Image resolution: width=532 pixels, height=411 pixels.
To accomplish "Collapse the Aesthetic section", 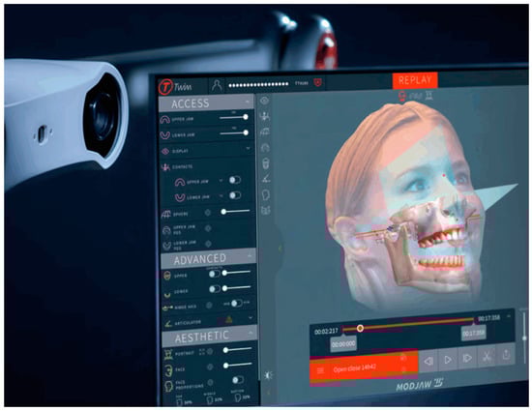I will (x=251, y=333).
